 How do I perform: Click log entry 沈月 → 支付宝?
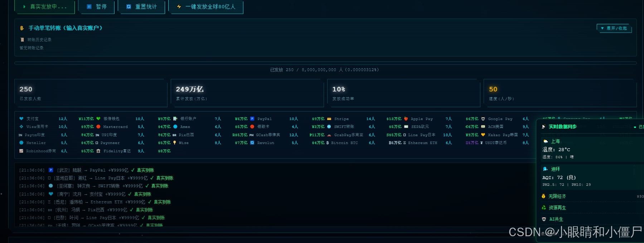point(85,194)
